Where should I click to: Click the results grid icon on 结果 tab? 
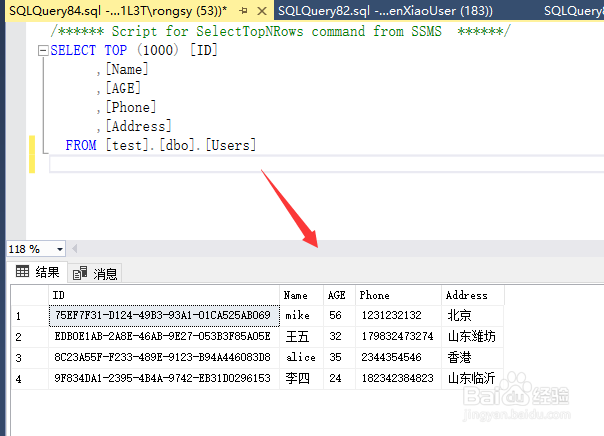point(22,272)
